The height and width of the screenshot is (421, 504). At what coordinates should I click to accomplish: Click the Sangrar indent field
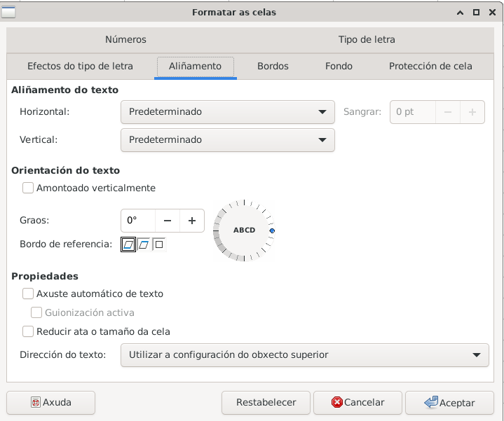413,112
